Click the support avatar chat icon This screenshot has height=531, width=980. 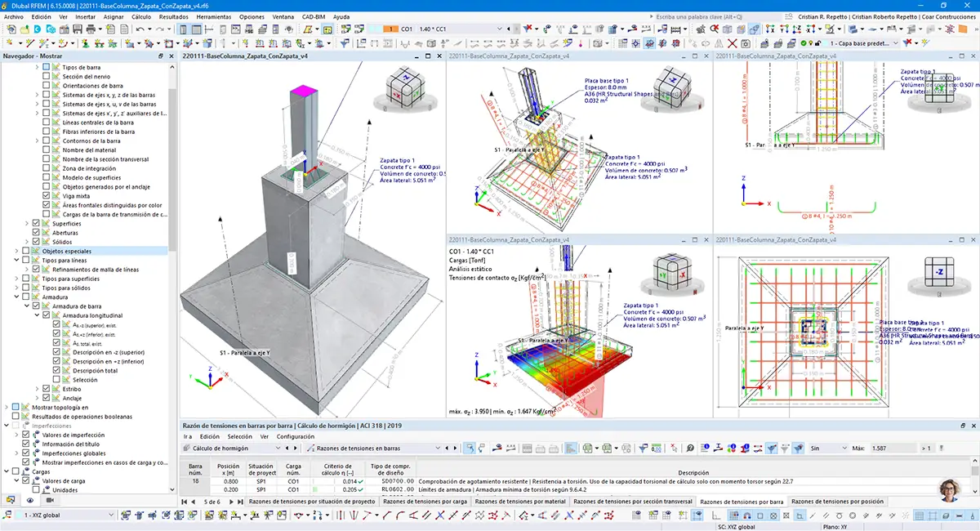950,490
